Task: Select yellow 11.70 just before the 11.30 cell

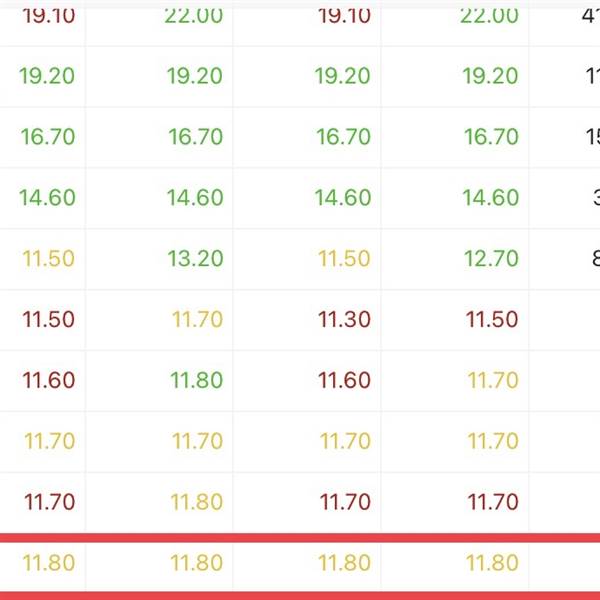Action: pos(197,319)
